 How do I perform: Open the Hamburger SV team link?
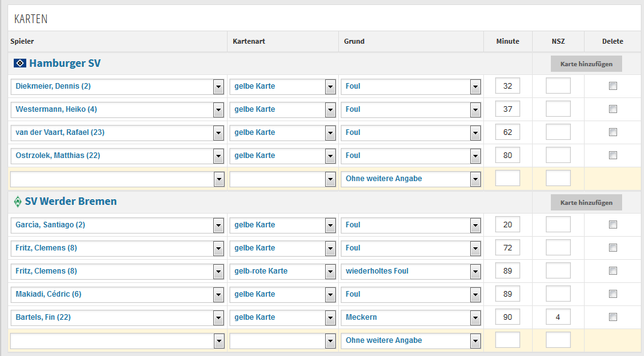pyautogui.click(x=65, y=63)
